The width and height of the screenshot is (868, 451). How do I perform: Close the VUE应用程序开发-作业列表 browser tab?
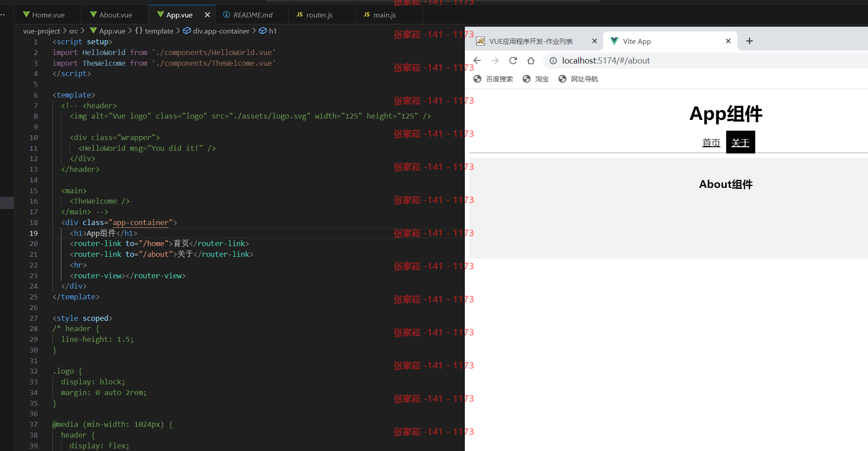tap(594, 41)
